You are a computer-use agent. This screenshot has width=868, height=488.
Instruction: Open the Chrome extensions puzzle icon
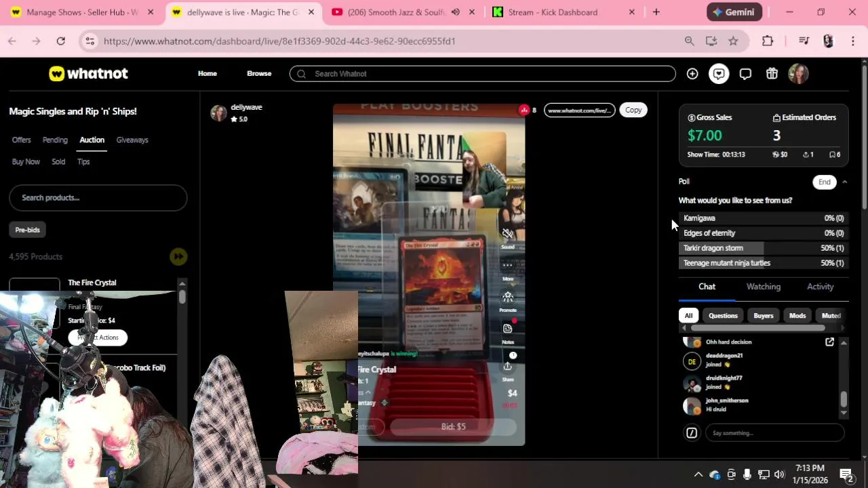click(768, 41)
